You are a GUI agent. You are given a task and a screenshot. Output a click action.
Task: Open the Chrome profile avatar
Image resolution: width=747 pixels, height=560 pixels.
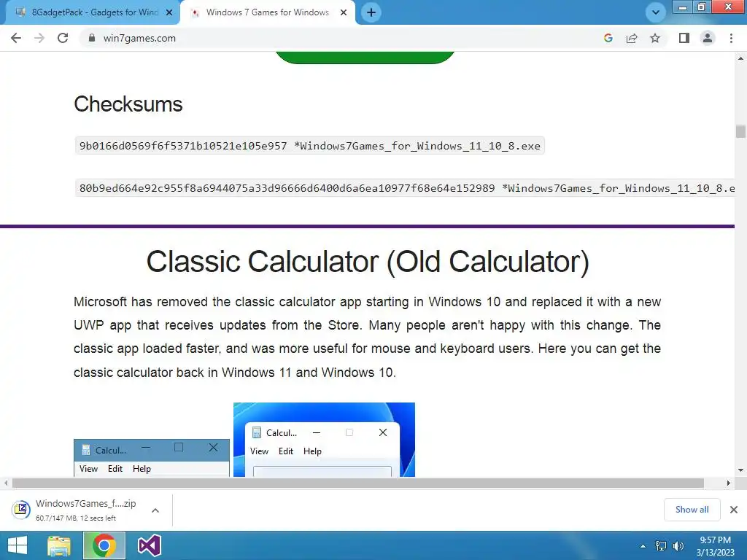point(708,38)
